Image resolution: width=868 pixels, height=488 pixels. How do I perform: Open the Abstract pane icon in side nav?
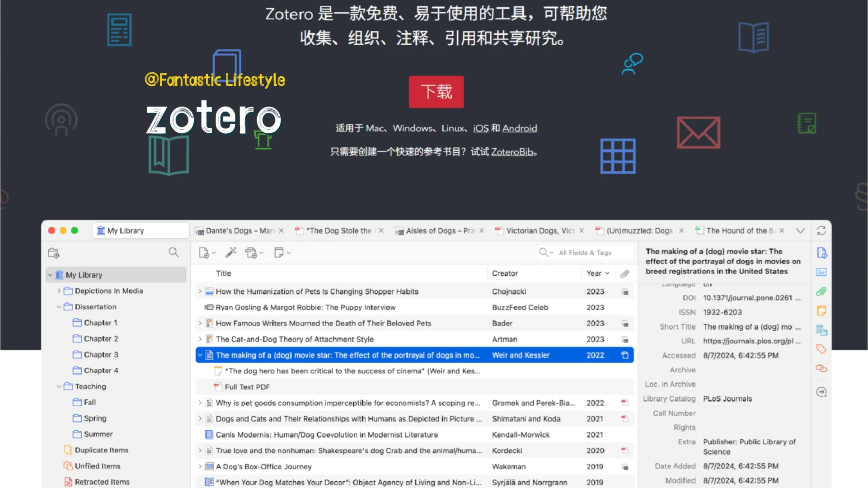click(821, 272)
